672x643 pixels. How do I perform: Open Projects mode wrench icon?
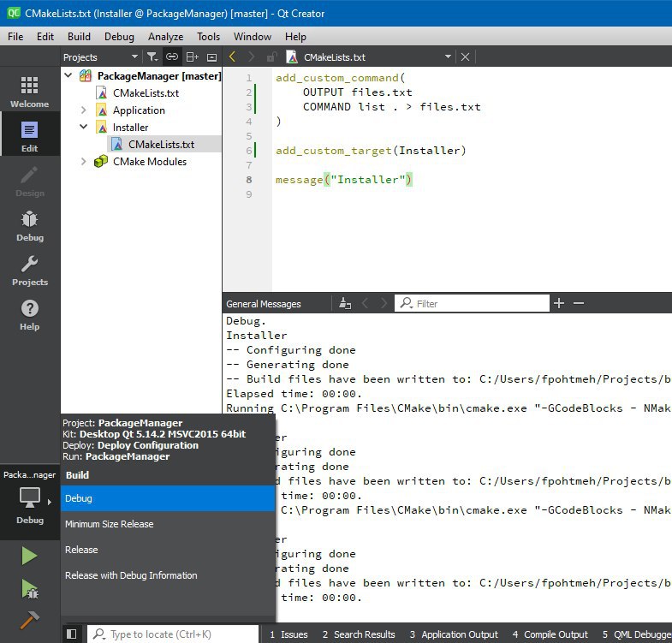click(30, 270)
